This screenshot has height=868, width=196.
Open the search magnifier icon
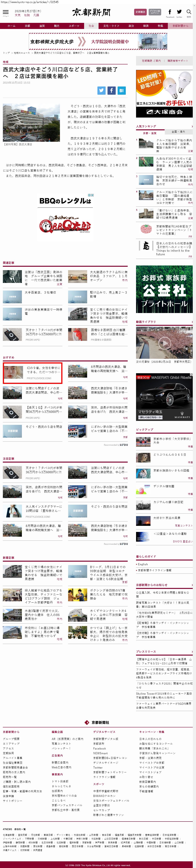(x=189, y=12)
